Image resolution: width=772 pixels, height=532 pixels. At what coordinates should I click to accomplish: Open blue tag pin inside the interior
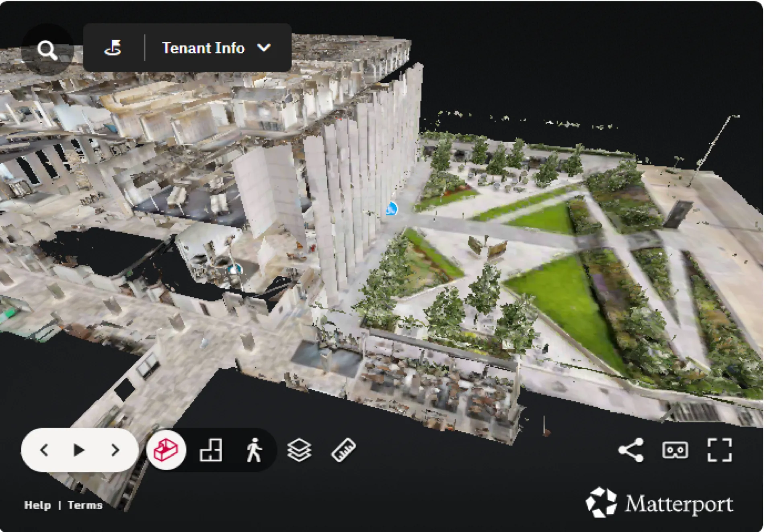coord(234,269)
